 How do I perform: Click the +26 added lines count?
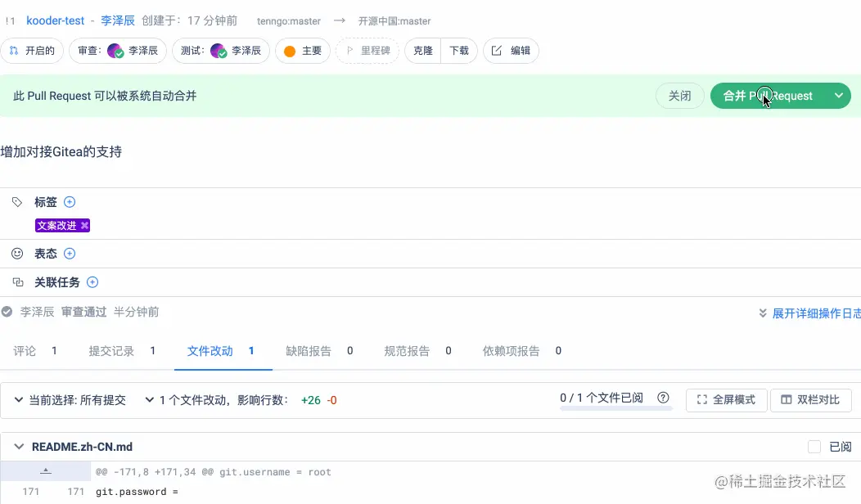point(311,400)
